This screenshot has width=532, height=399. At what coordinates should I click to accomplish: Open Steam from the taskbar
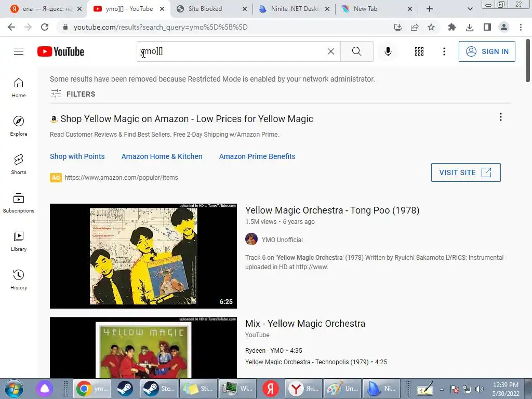click(x=125, y=389)
